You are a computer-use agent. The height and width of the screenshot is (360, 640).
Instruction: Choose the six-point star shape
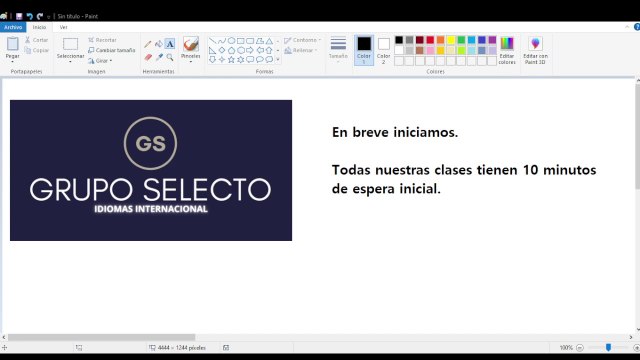(241, 60)
